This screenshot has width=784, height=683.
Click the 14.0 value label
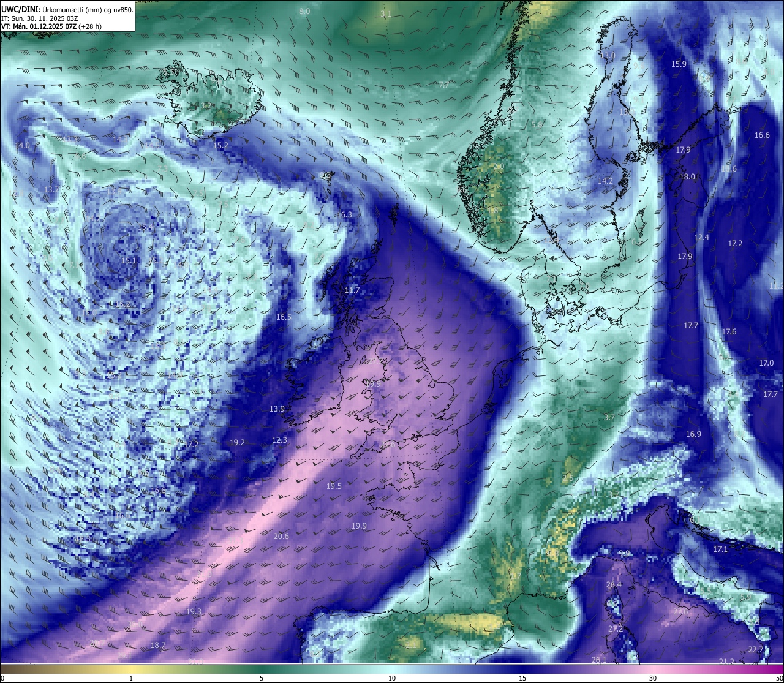pyautogui.click(x=22, y=145)
